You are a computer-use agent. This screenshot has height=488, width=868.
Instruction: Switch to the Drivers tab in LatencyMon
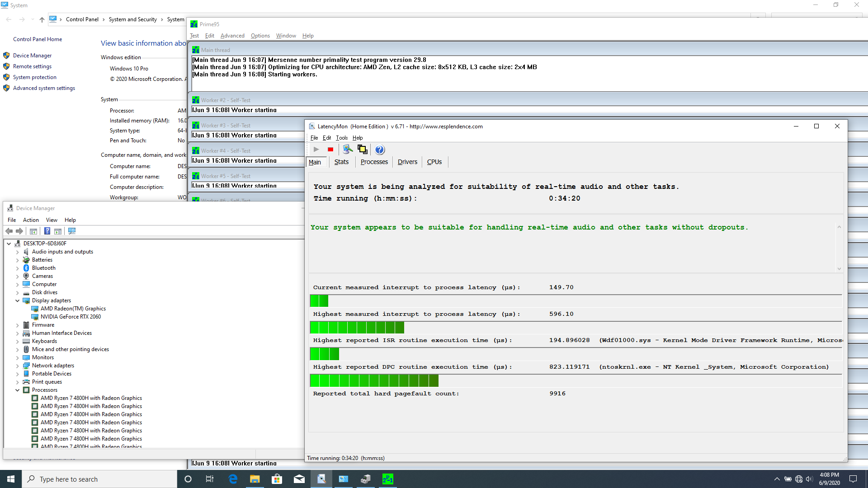click(407, 162)
